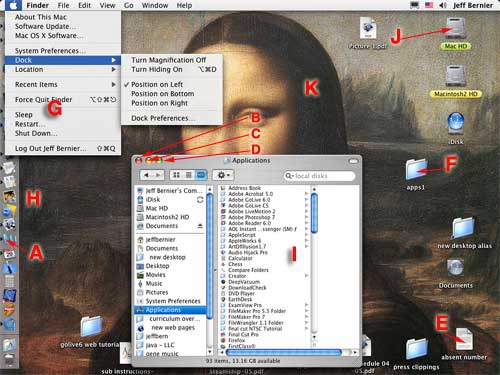
Task: Select the iDisk globe icon on desktop
Action: [x=456, y=124]
